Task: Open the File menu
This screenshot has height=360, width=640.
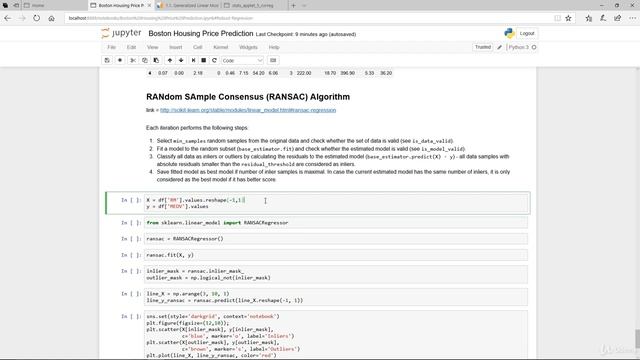Action: 111,47
